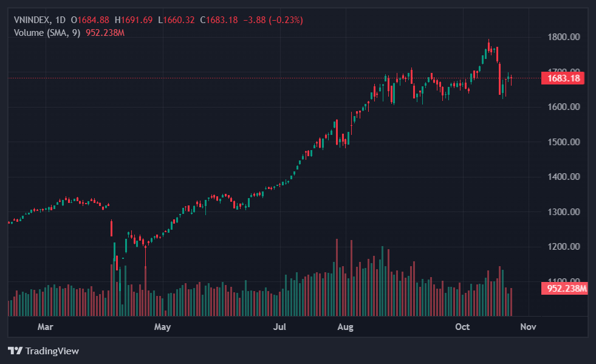Select the Mar label on time axis
The height and width of the screenshot is (364, 596).
46,327
